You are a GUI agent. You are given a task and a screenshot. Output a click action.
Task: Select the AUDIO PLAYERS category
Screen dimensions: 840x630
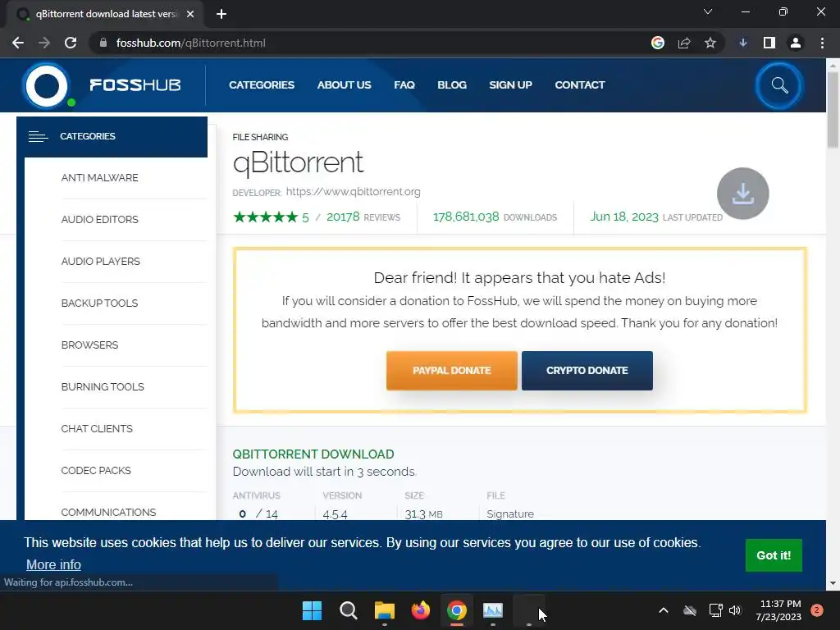tap(101, 262)
